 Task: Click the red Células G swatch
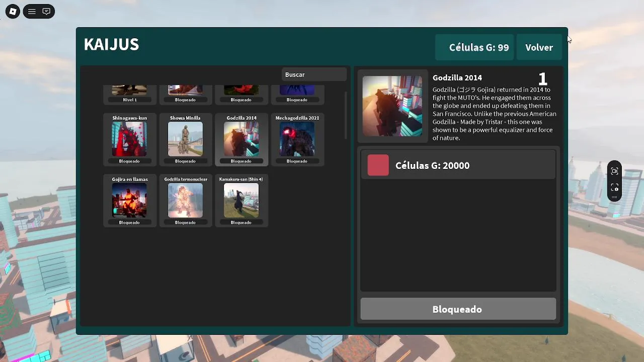coord(378,165)
